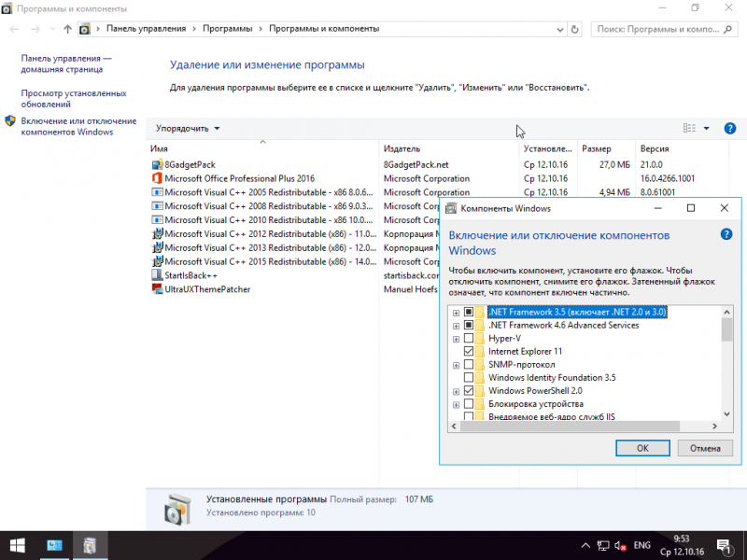The image size is (747, 560).
Task: Enable Блокировка устройства checkbox
Action: coord(469,404)
